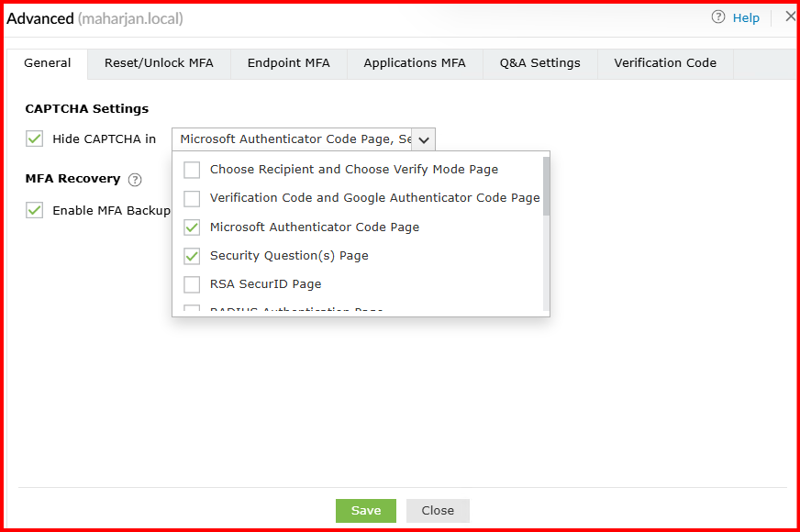The height and width of the screenshot is (532, 800).
Task: Check Choose Recipient and Choose Verify Mode Page
Action: coord(192,170)
